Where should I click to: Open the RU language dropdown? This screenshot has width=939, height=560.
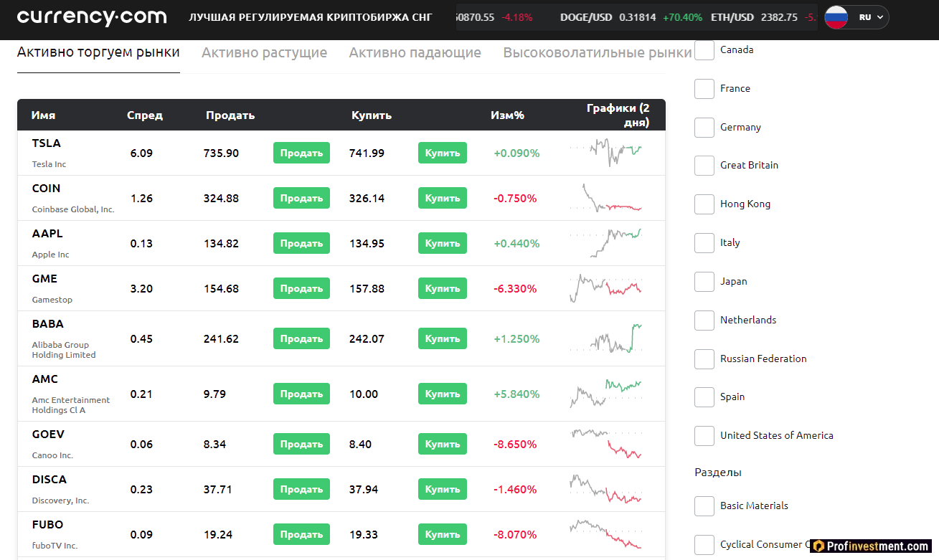click(x=872, y=17)
